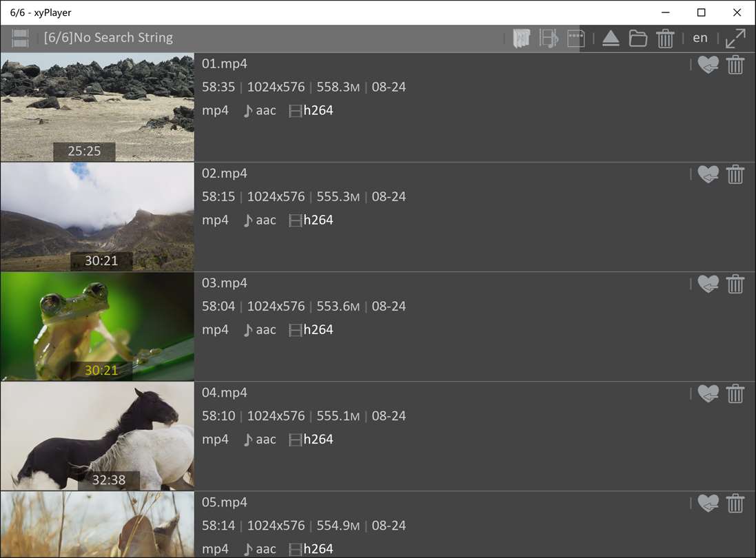
Task: Open the green frog thumbnail of 03.mp4
Action: pyautogui.click(x=97, y=327)
